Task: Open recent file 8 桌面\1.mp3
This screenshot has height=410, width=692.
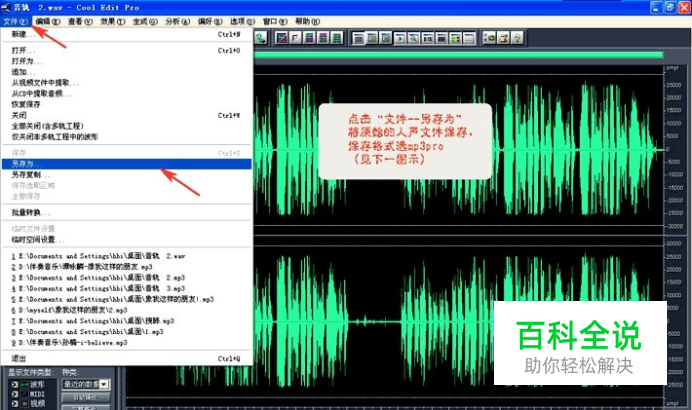Action: [x=127, y=331]
